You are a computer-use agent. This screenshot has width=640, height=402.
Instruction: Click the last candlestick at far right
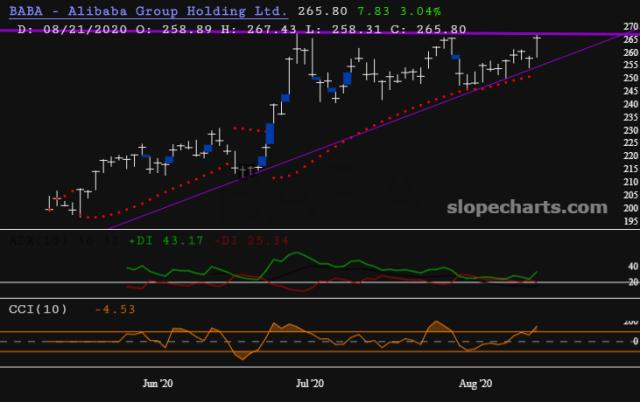(x=538, y=46)
